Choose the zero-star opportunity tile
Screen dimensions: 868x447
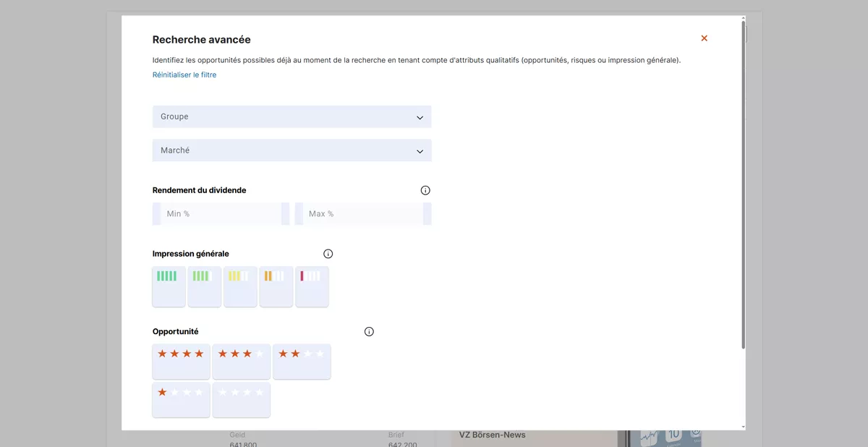click(241, 400)
